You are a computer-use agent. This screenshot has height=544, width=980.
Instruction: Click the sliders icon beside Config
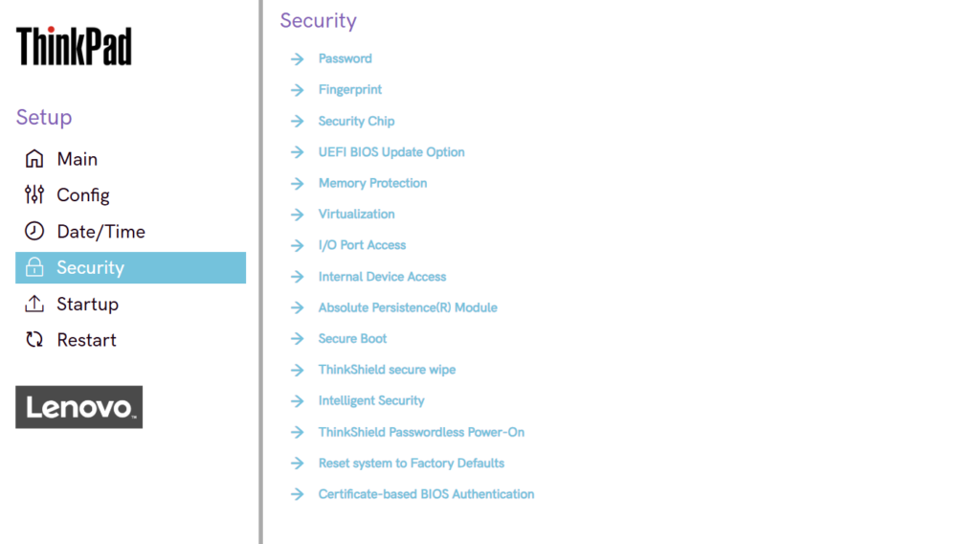pos(34,195)
